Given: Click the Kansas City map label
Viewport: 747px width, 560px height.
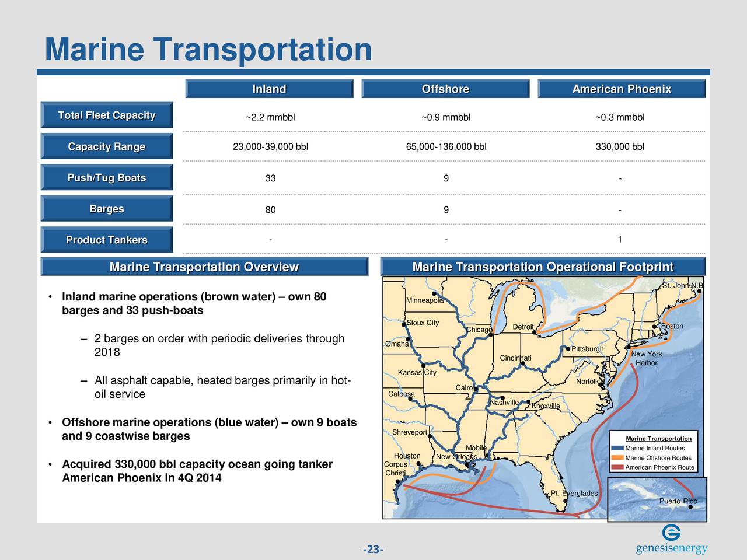Looking at the screenshot, I should pos(417,373).
